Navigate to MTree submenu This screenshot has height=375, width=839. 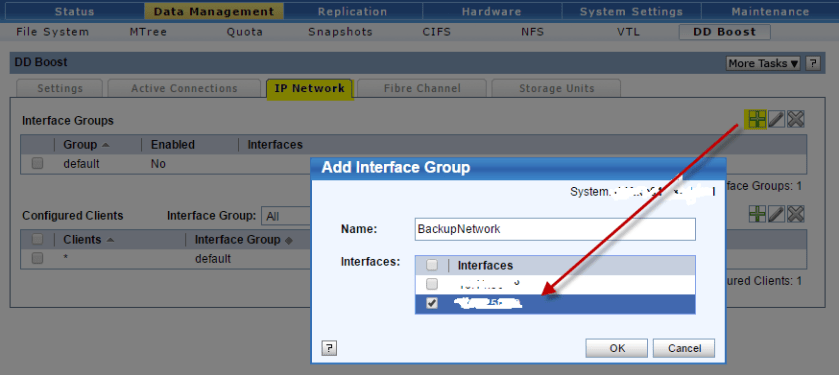point(148,32)
